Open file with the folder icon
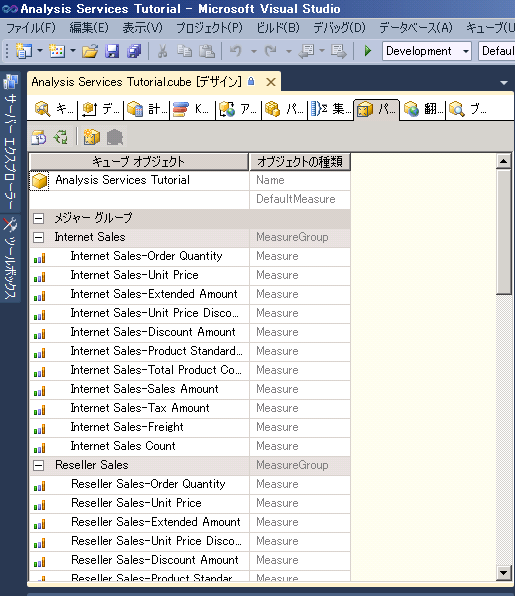Viewport: 515px width, 596px height. [x=90, y=51]
